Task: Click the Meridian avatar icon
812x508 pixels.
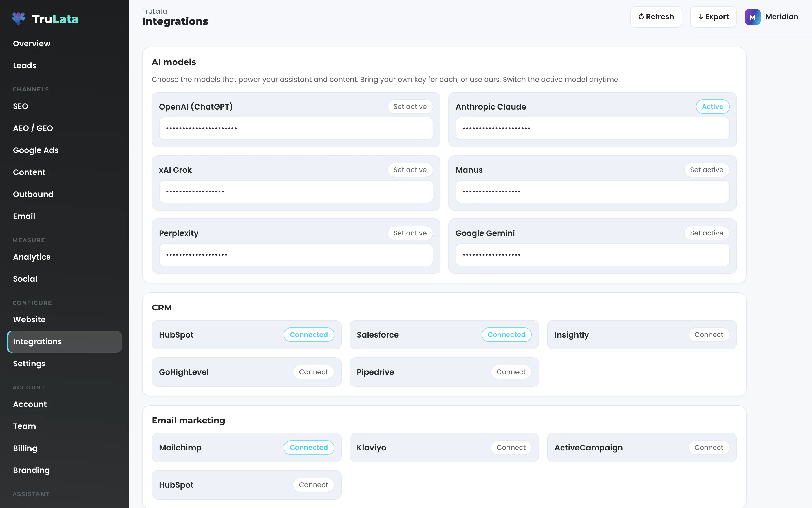Action: (x=752, y=17)
